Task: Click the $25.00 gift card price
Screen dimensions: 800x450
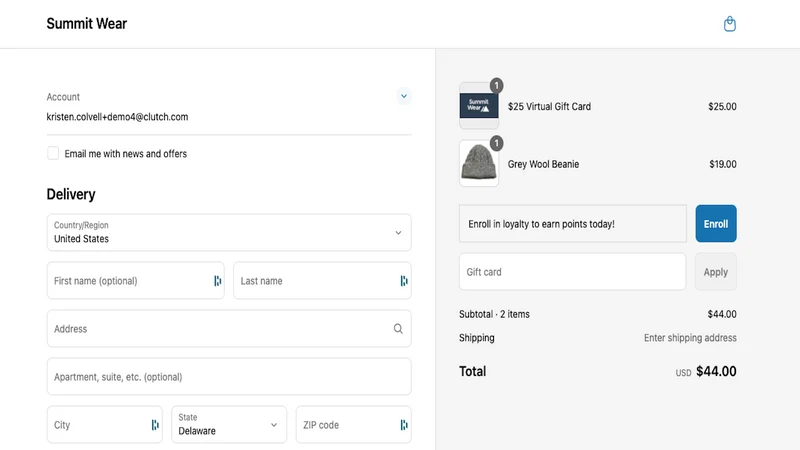Action: coord(722,106)
